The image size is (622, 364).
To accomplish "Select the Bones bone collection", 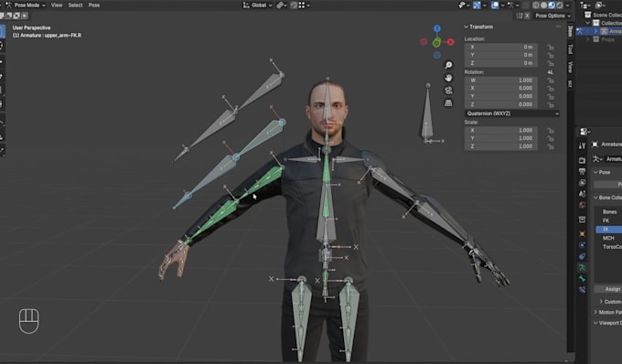I will [x=609, y=212].
